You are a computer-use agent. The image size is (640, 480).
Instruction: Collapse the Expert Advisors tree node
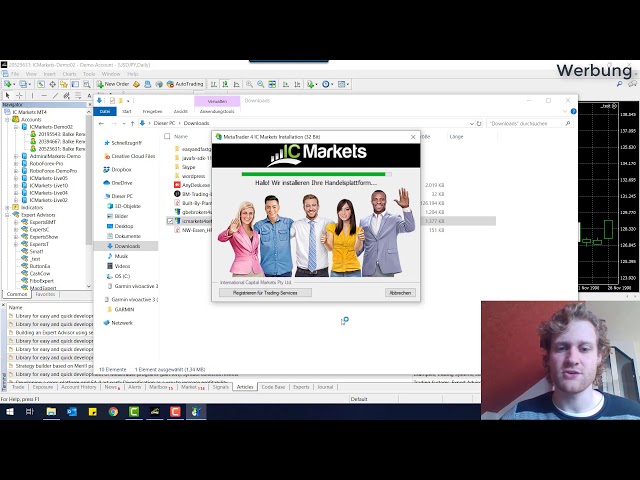(x=5, y=214)
